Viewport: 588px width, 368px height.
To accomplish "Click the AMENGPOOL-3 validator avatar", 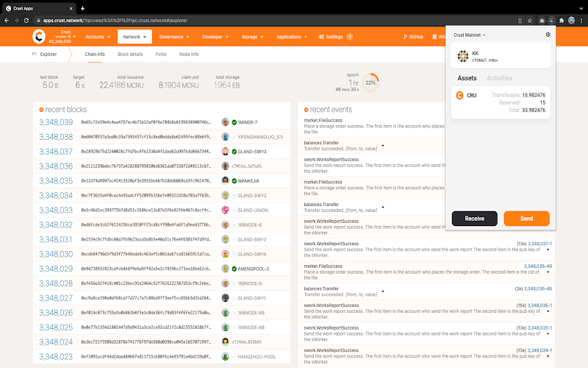I will tap(225, 269).
